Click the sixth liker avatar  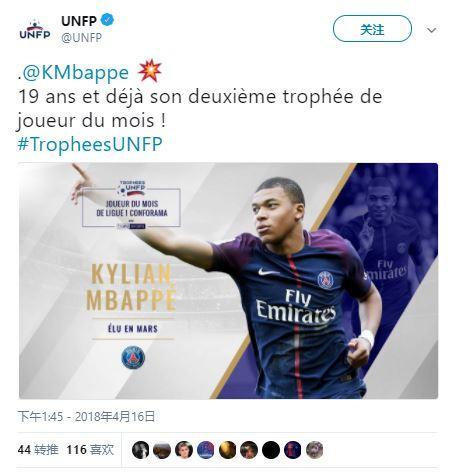(x=249, y=450)
